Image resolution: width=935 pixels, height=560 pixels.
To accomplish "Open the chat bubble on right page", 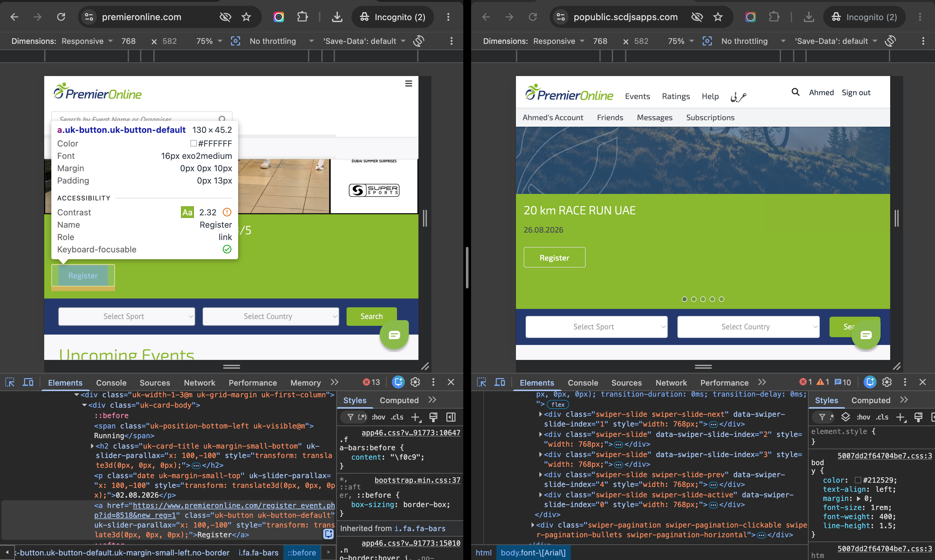I will click(866, 335).
